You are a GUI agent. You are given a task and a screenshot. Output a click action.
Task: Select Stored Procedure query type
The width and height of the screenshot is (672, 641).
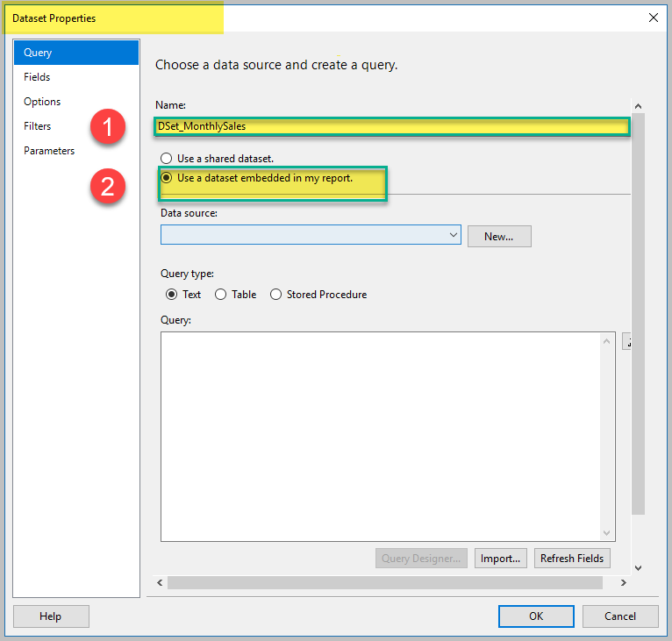(318, 295)
